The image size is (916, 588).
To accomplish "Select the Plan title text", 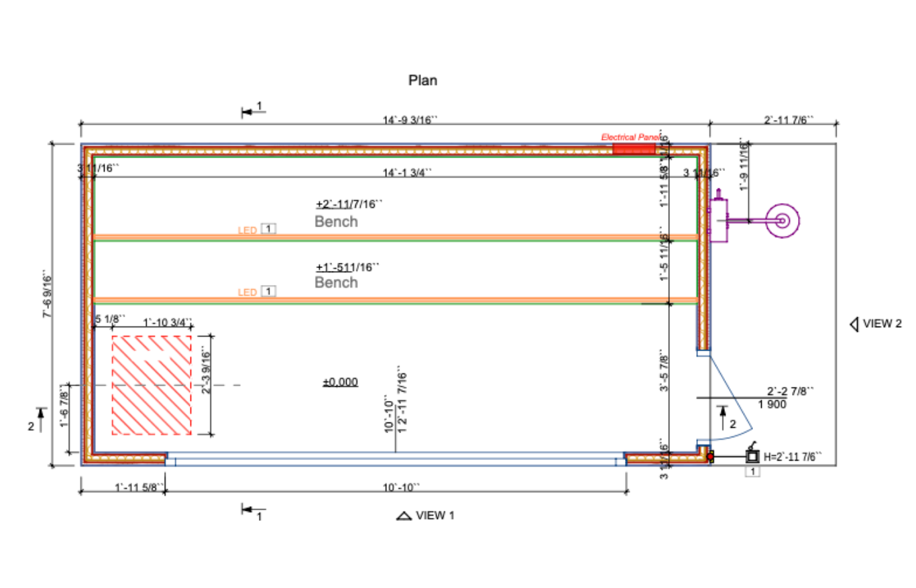I will [422, 80].
